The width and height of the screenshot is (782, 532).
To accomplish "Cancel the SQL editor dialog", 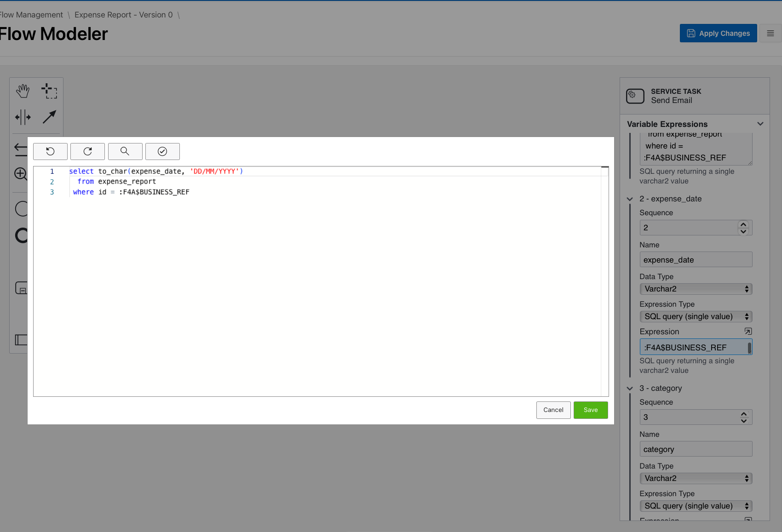I will 553,410.
